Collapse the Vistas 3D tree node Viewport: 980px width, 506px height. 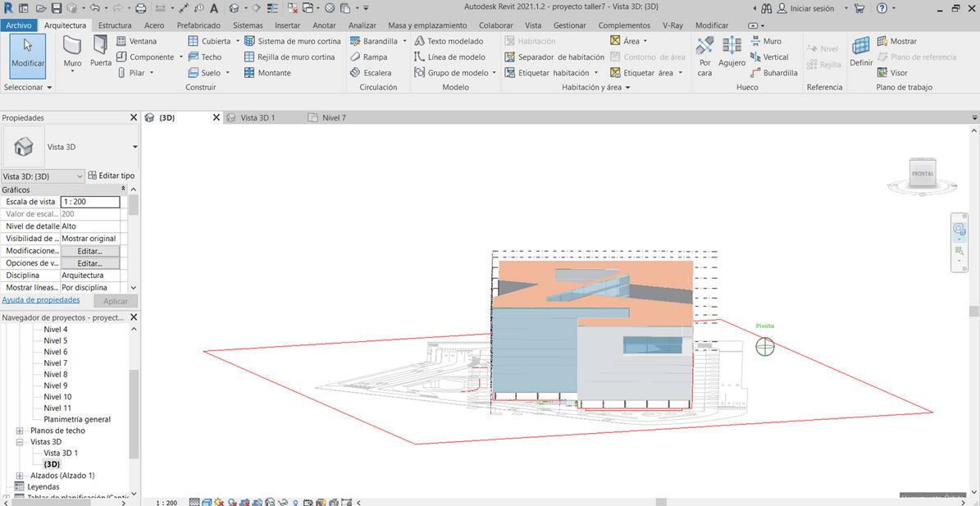[x=20, y=442]
